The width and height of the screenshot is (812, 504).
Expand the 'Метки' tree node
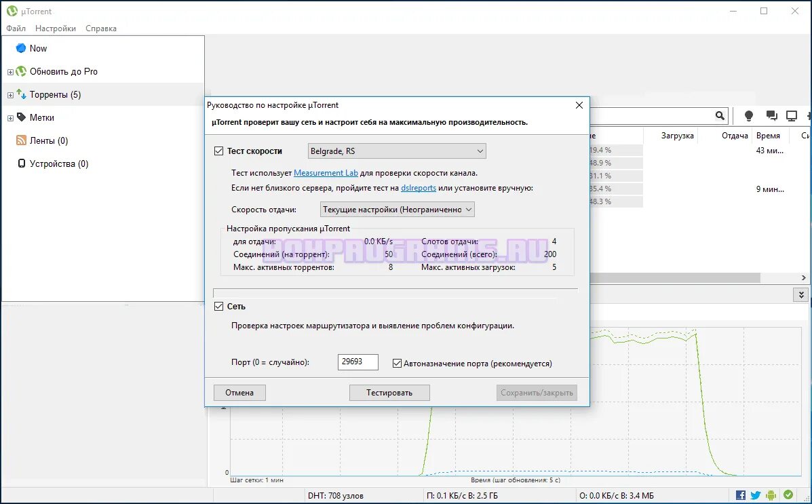[10, 118]
